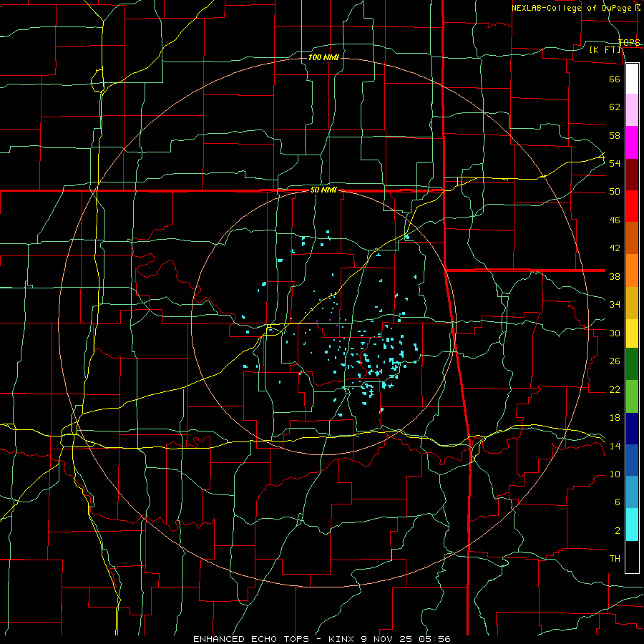Click the 'TH' threshold legend label
644x644 pixels.
click(615, 559)
